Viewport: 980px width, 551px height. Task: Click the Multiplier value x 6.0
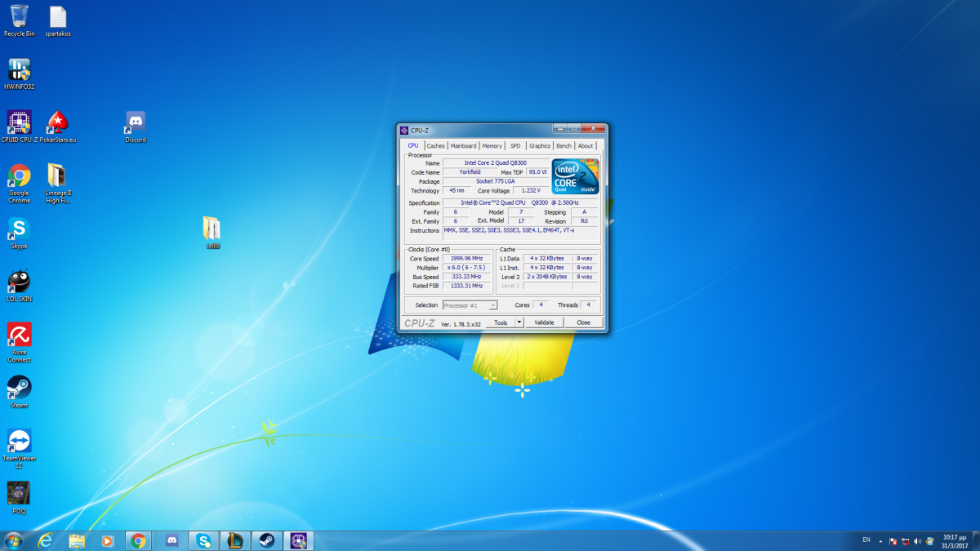click(x=467, y=268)
